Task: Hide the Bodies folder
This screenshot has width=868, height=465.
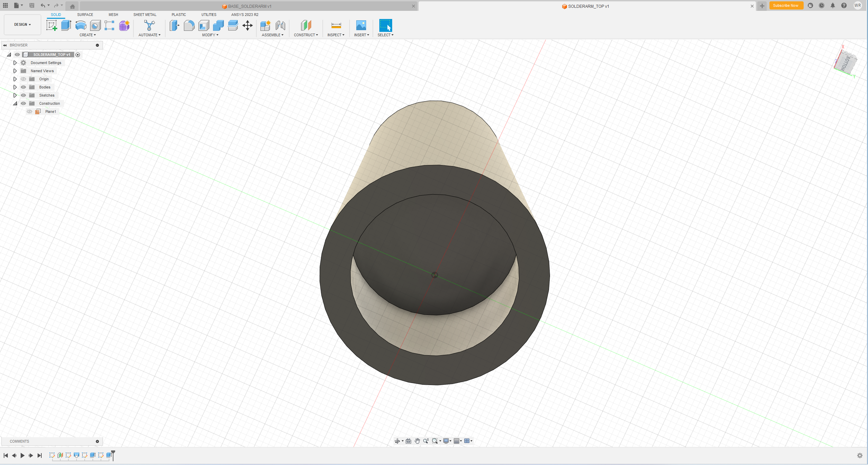Action: coord(23,87)
